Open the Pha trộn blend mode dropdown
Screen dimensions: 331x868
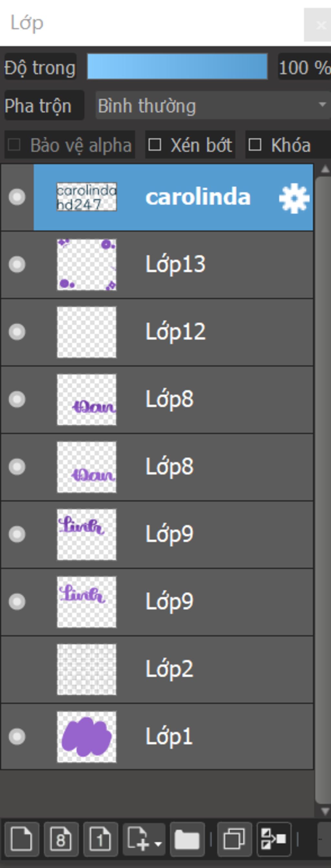pos(213,106)
